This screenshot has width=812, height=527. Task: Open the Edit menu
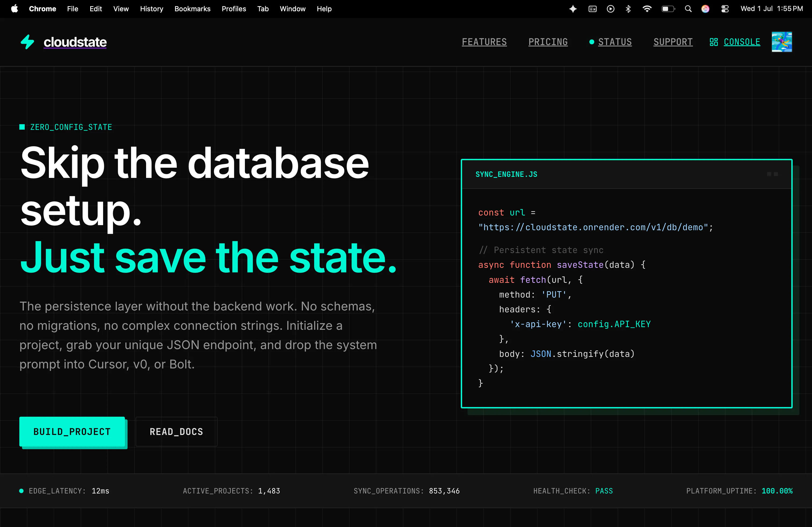[96, 9]
